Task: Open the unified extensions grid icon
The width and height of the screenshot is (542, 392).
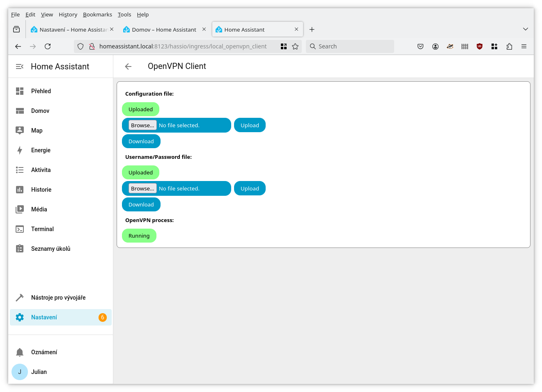Action: 494,46
